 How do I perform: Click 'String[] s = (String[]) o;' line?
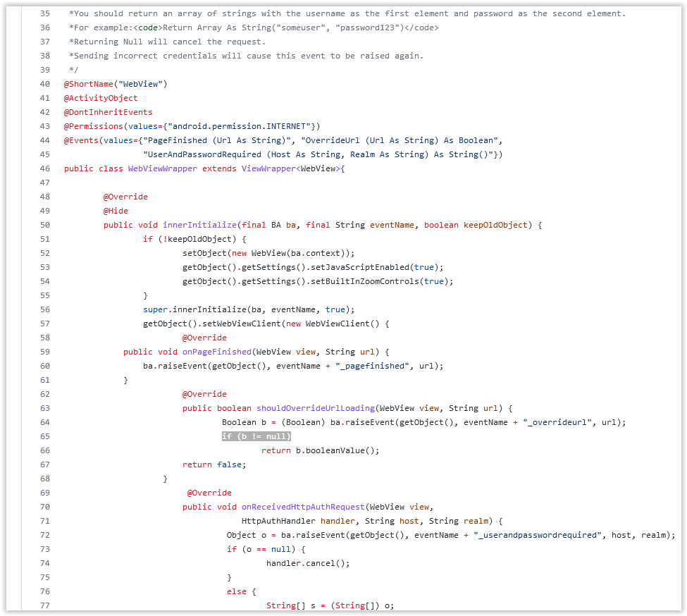pyautogui.click(x=330, y=605)
